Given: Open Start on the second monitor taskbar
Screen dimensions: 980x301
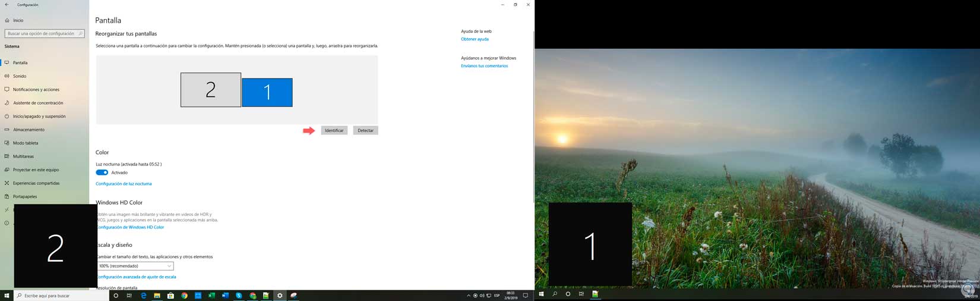Looking at the screenshot, I should coord(541,294).
